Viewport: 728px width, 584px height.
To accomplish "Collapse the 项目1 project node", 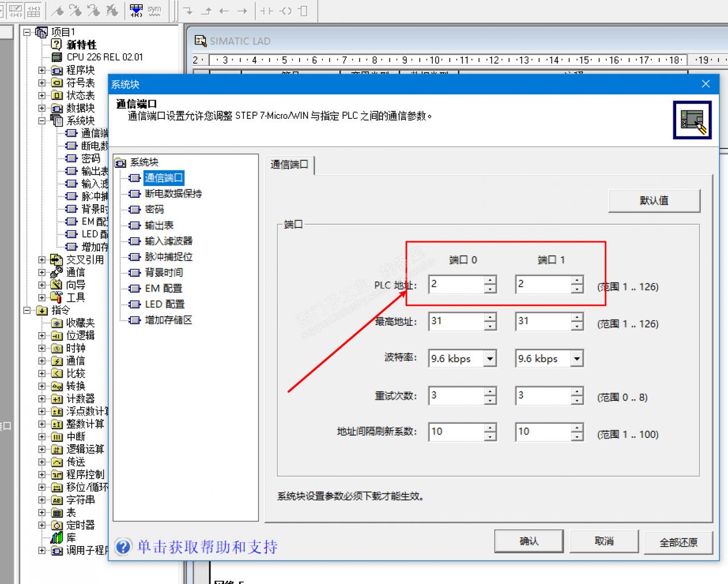I will coord(27,32).
